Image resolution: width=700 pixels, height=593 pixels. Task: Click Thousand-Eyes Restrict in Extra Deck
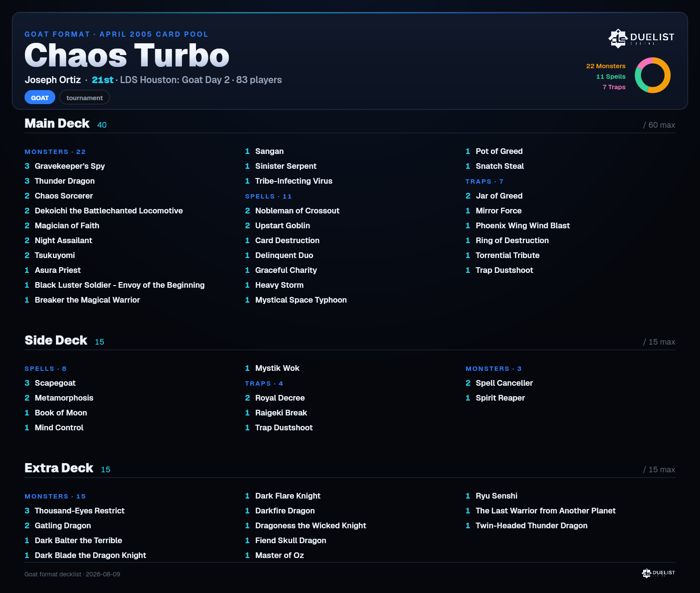click(74, 511)
